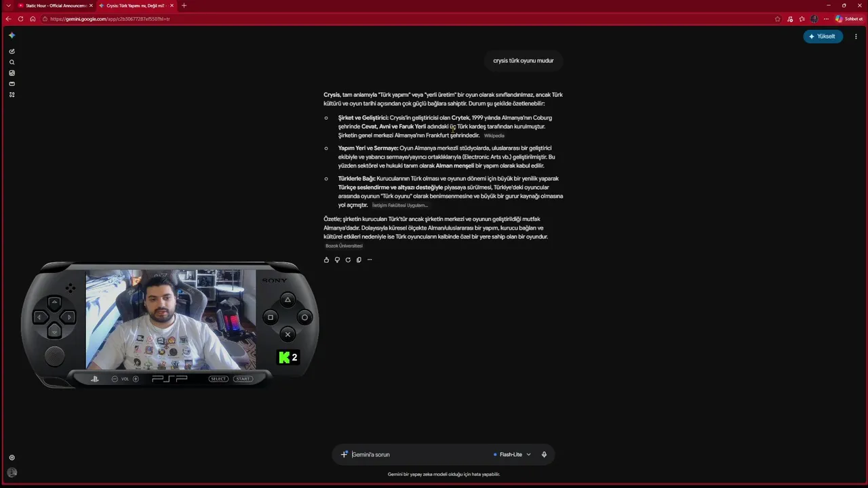
Task: Open the browser favorites list icon
Action: (802, 19)
